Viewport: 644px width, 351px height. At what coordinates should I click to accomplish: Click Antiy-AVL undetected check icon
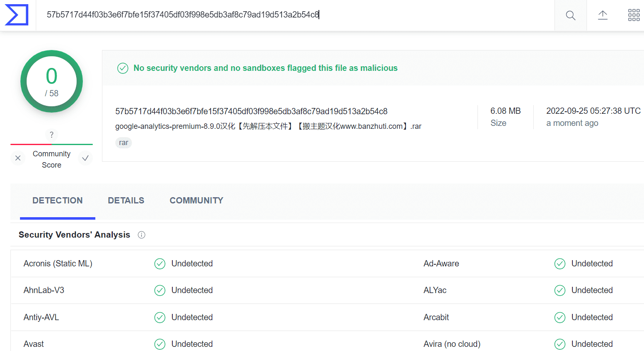pyautogui.click(x=160, y=318)
